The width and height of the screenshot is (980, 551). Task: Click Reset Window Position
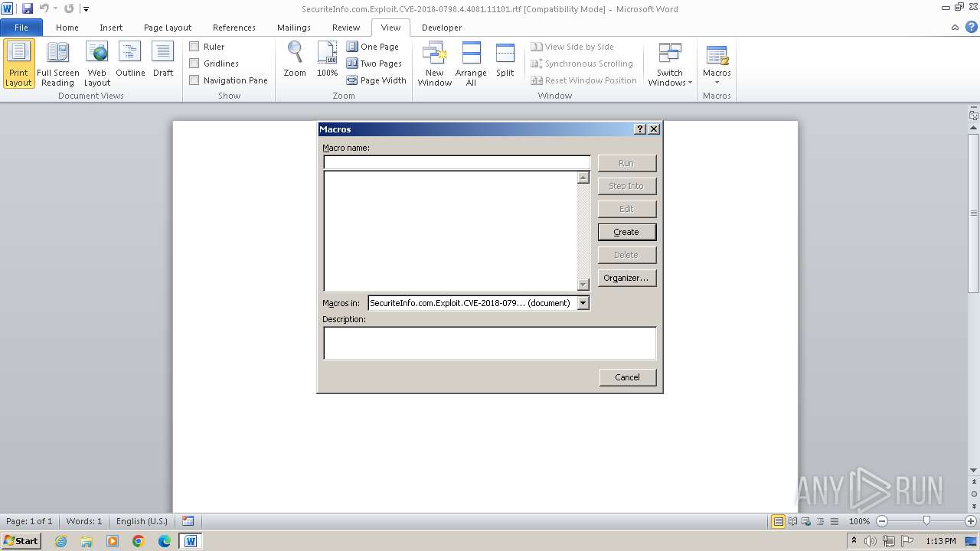(x=584, y=80)
